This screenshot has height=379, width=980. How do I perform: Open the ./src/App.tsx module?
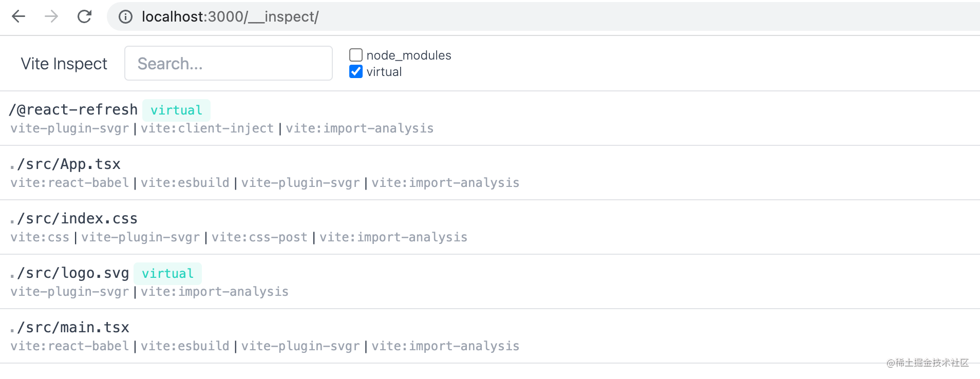click(65, 164)
